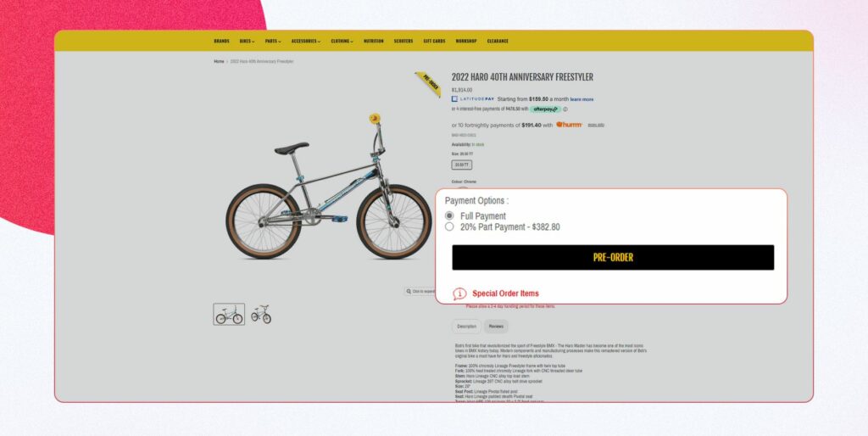Click the humm logo
This screenshot has height=436, width=868.
pos(569,125)
